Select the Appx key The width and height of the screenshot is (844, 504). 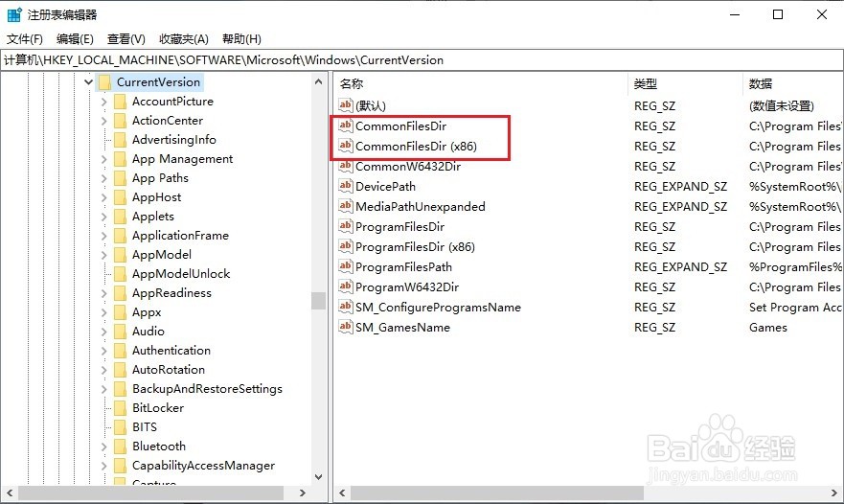tap(147, 312)
